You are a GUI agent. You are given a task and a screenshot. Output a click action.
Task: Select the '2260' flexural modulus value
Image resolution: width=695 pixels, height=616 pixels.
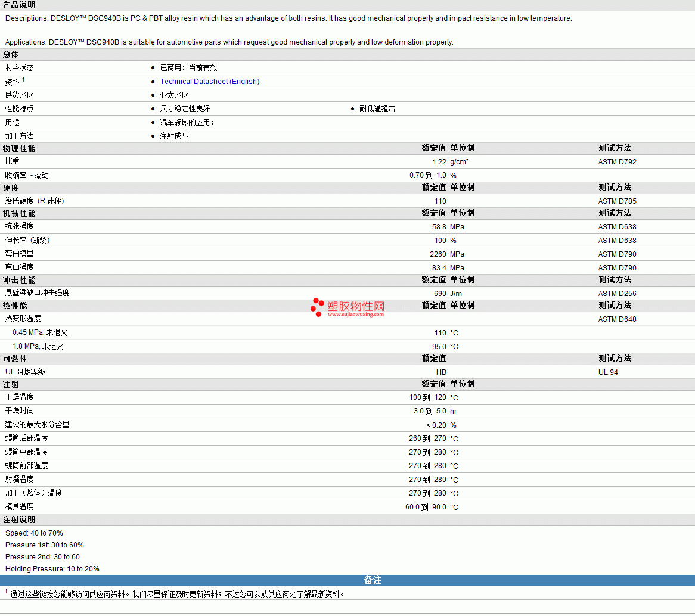[438, 254]
